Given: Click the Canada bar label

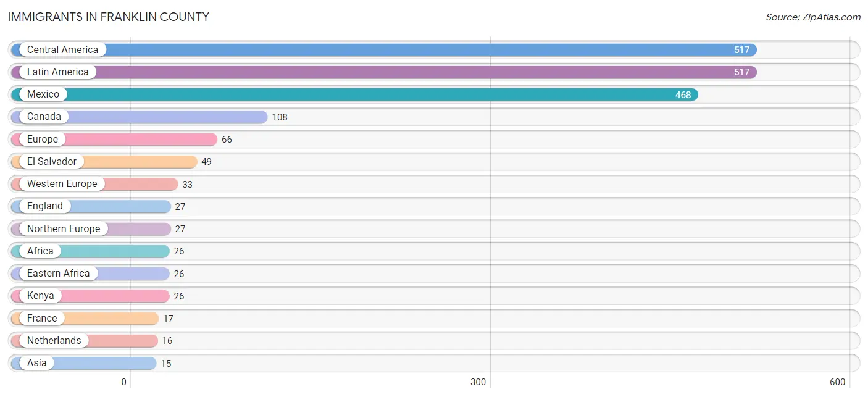Looking at the screenshot, I should 44,117.
